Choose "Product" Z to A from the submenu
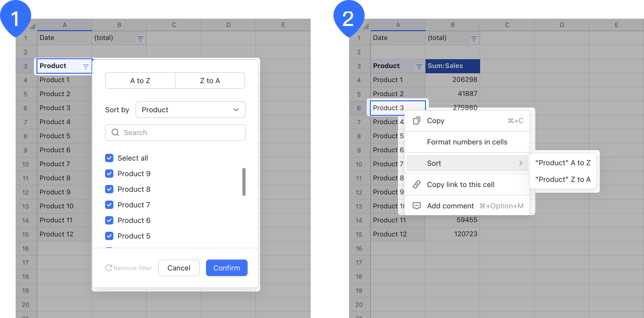 pyautogui.click(x=563, y=179)
